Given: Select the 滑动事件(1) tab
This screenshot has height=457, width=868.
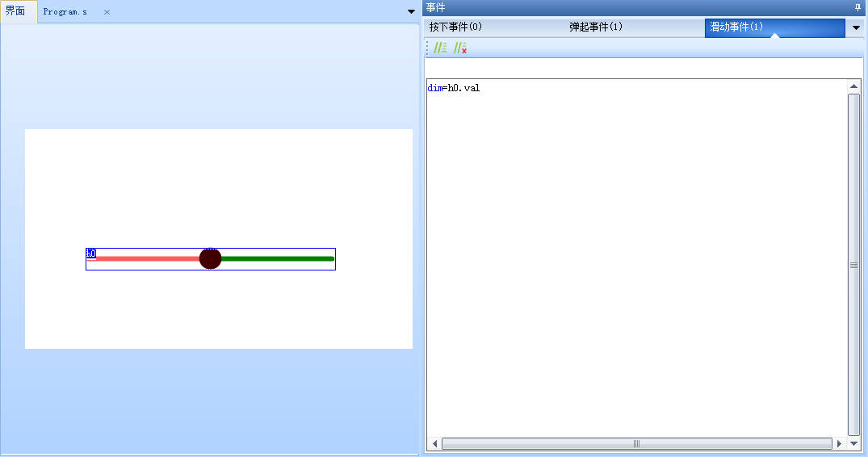Looking at the screenshot, I should pos(736,27).
